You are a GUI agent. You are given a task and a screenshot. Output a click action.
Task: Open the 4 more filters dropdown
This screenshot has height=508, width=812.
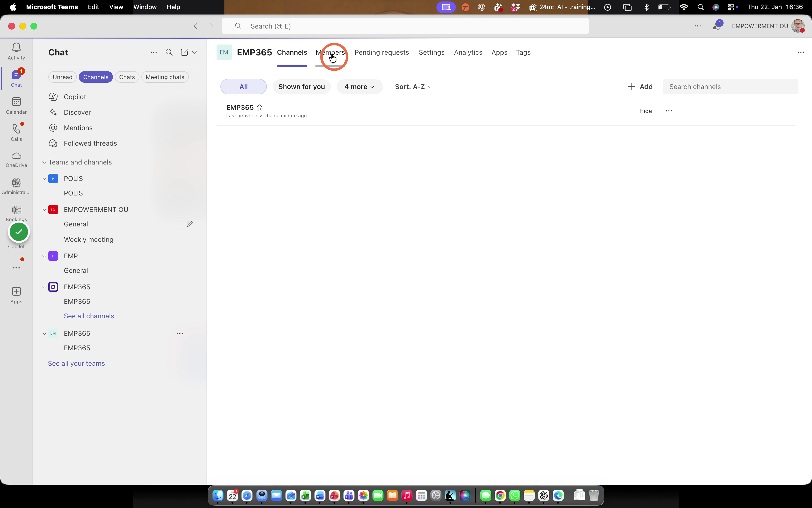[x=359, y=87]
